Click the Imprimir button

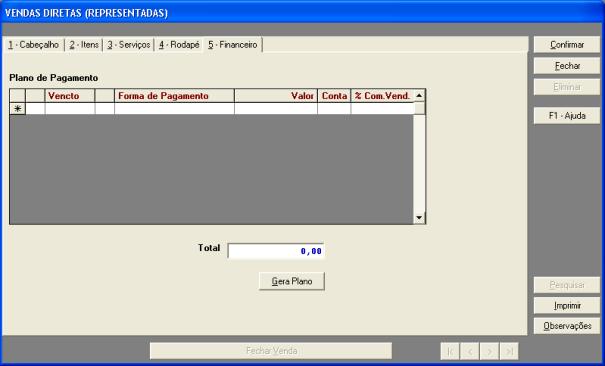coord(567,305)
